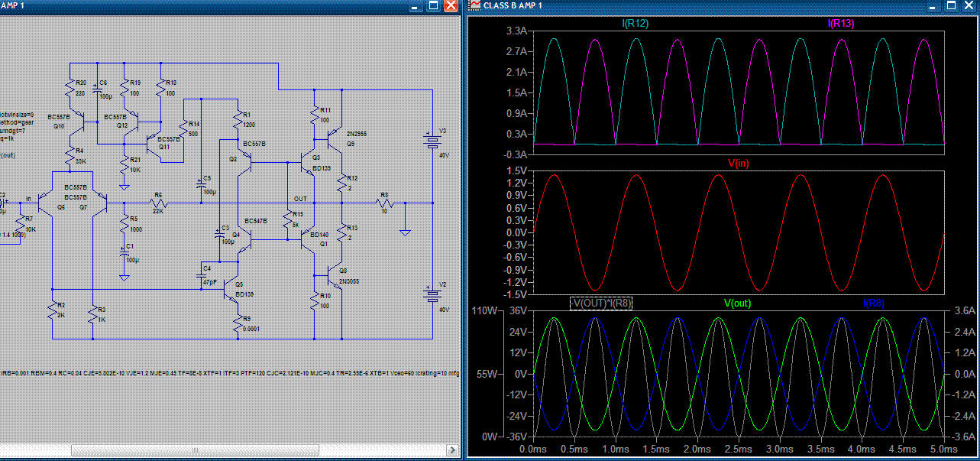Select the R8 10 ohm load resistor symbol

click(x=385, y=203)
